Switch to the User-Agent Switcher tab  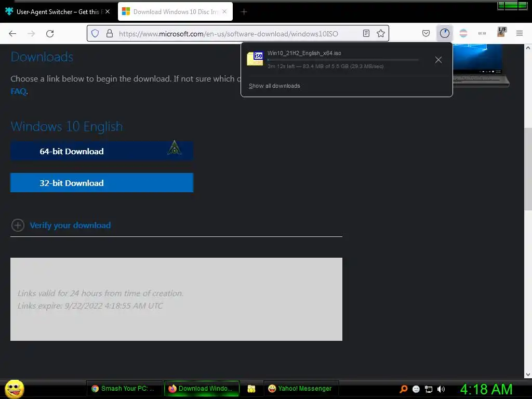(58, 12)
